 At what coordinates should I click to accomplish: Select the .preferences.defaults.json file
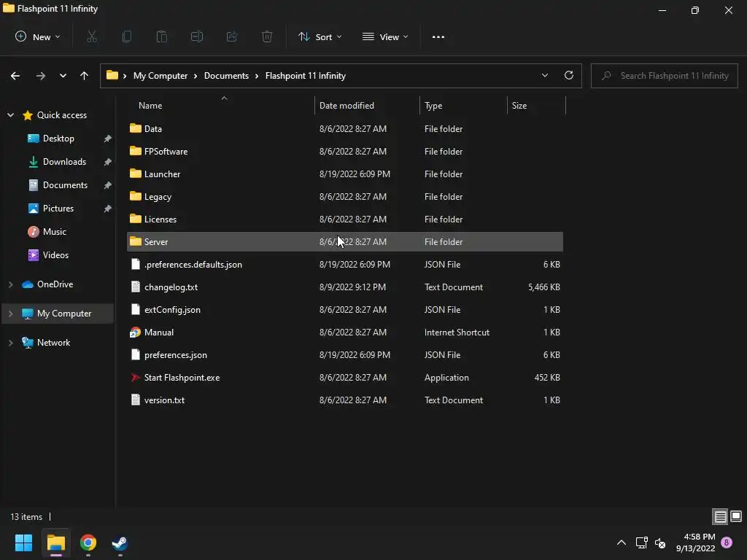point(345,264)
